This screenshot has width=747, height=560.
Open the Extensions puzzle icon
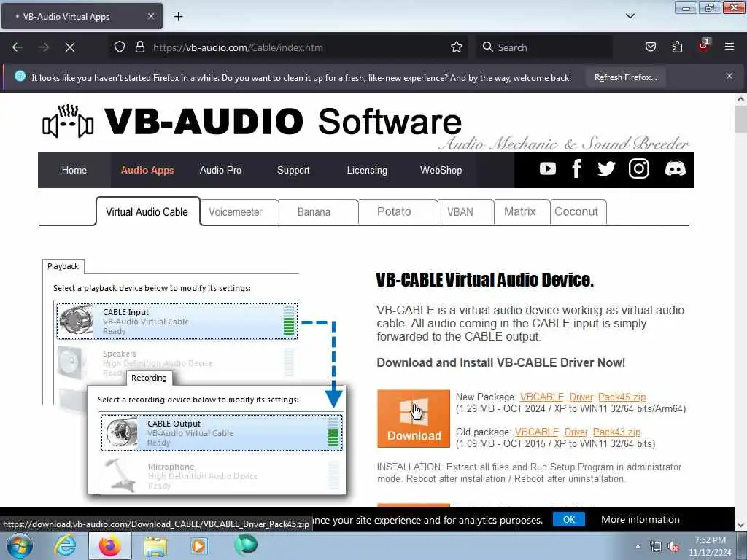coord(677,47)
